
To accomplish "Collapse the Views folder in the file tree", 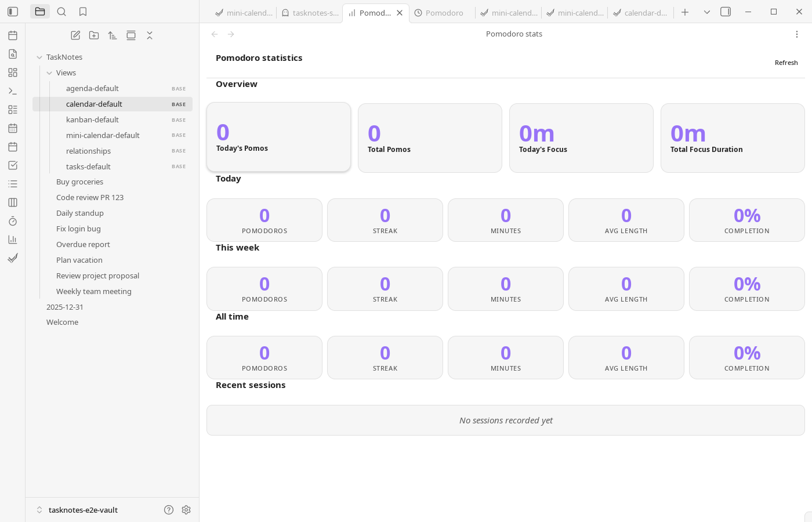I will [x=50, y=72].
